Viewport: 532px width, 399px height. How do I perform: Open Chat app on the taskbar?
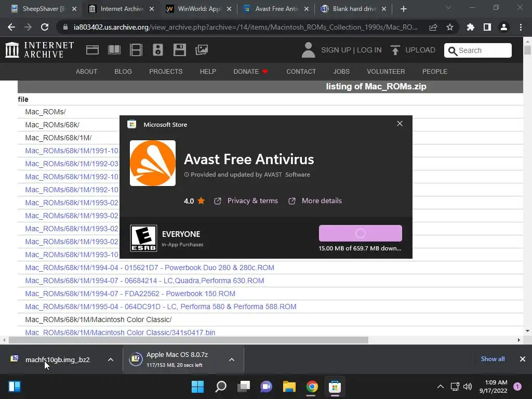pyautogui.click(x=267, y=387)
